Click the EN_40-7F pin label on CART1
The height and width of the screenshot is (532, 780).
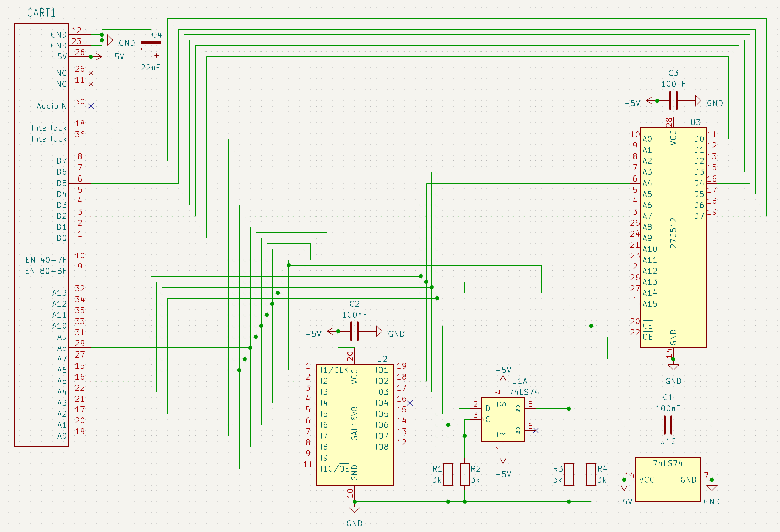tap(46, 260)
